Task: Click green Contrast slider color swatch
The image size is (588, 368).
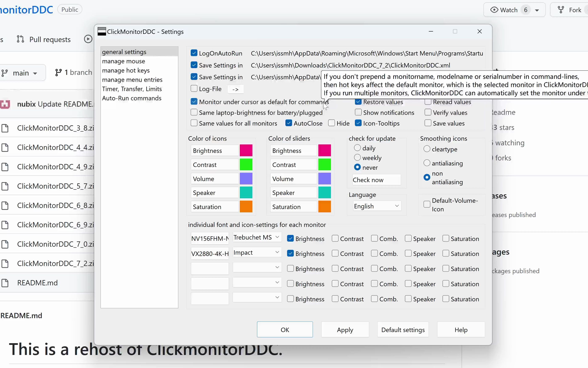Action: pyautogui.click(x=325, y=164)
